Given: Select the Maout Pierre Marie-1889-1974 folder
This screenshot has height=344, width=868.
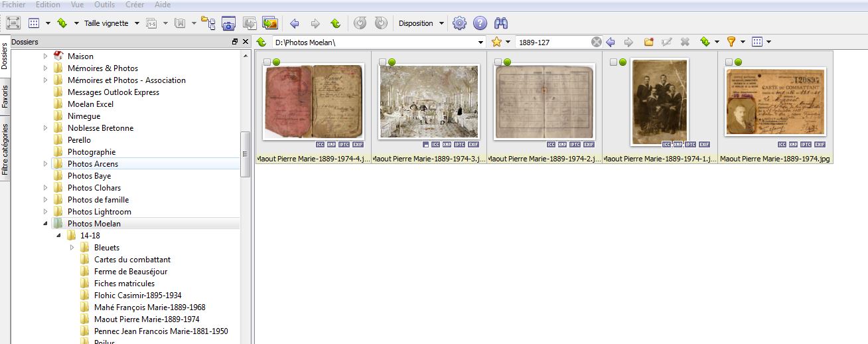Looking at the screenshot, I should (147, 319).
